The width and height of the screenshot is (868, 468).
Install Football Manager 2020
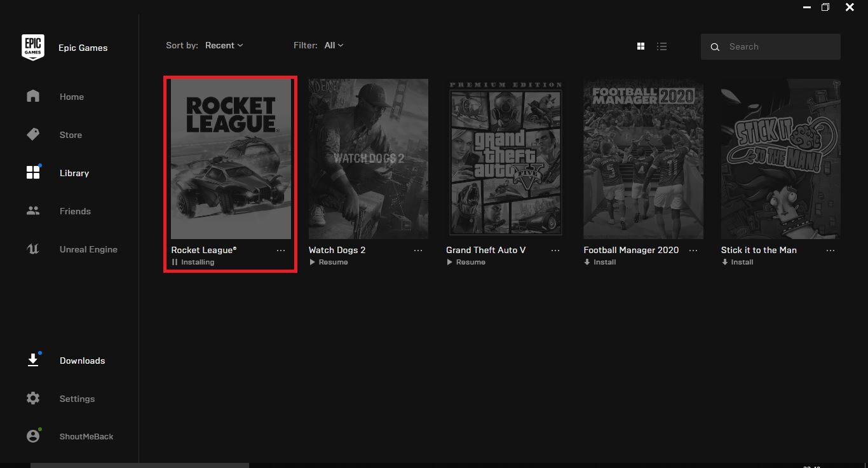pyautogui.click(x=600, y=262)
